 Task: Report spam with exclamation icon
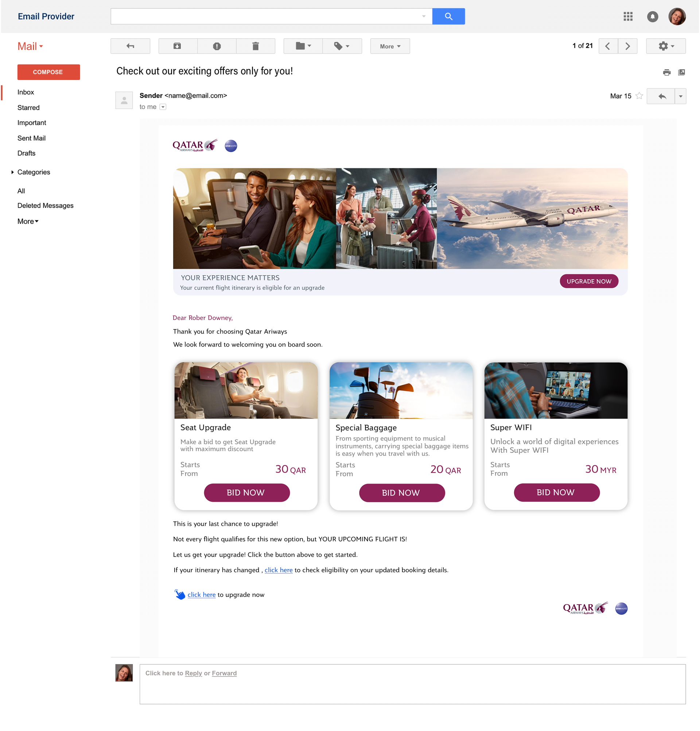[217, 46]
